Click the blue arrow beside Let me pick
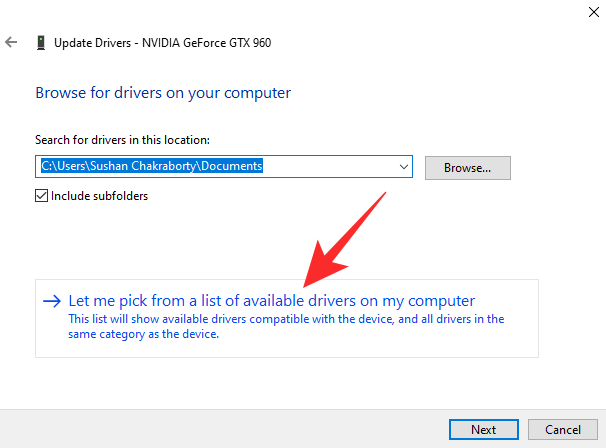Viewport: 606px width, 448px height. click(x=52, y=300)
